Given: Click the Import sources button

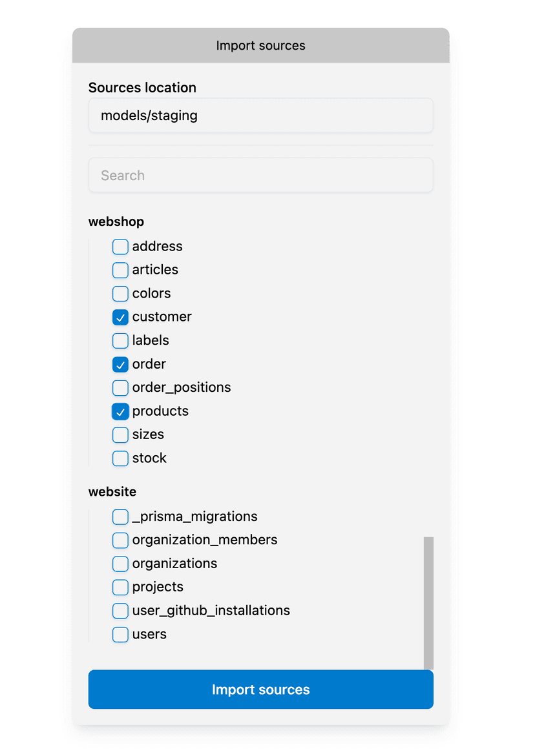Looking at the screenshot, I should [x=260, y=690].
